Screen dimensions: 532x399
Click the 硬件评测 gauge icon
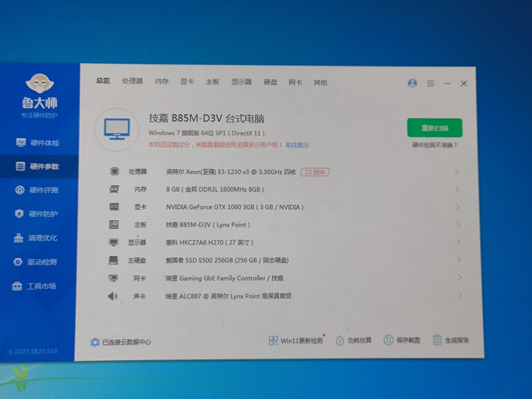click(x=20, y=190)
